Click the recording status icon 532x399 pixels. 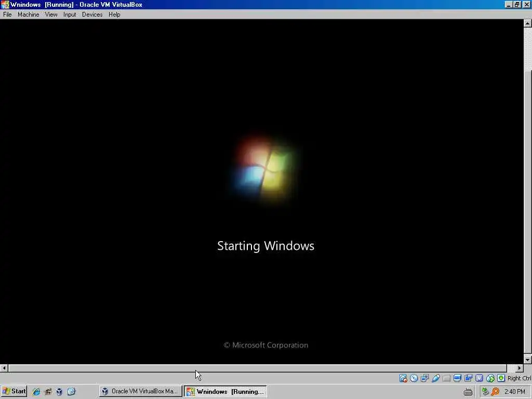(x=468, y=378)
